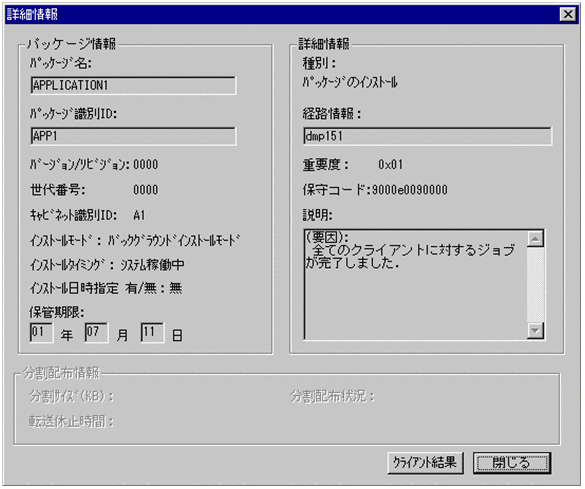Click the 保管期限 label
The height and width of the screenshot is (489, 585).
(x=57, y=312)
